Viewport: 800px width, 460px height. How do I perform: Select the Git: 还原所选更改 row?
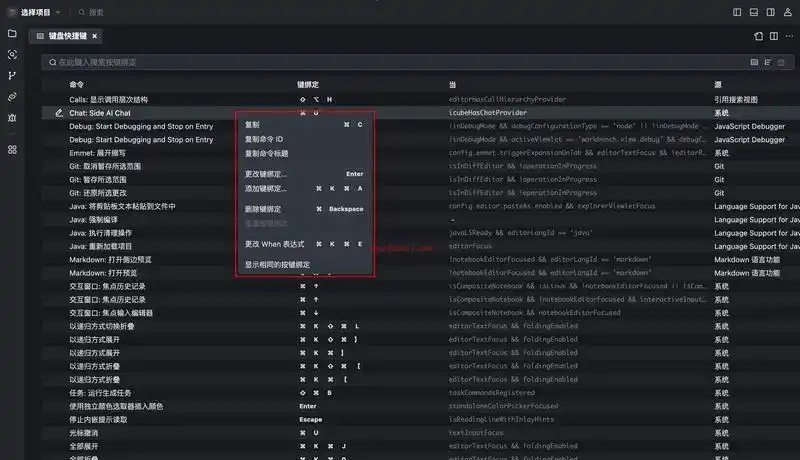[421, 193]
